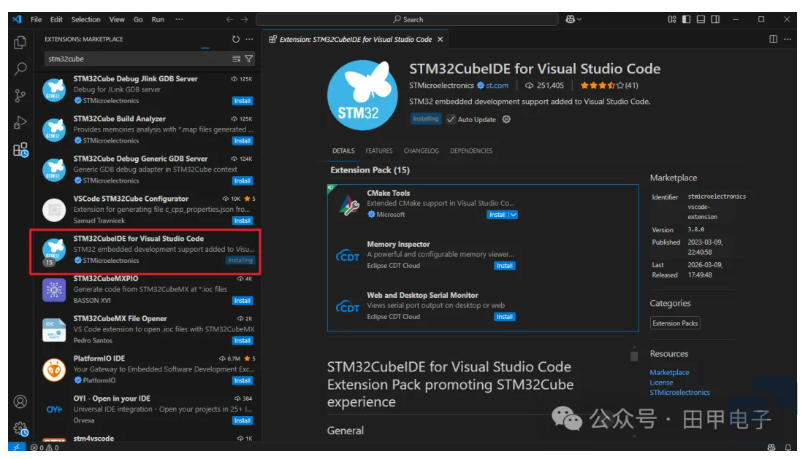Screen dimensions: 806x459
Task: Expand the hidden menu items ellipsis
Action: 179,20
